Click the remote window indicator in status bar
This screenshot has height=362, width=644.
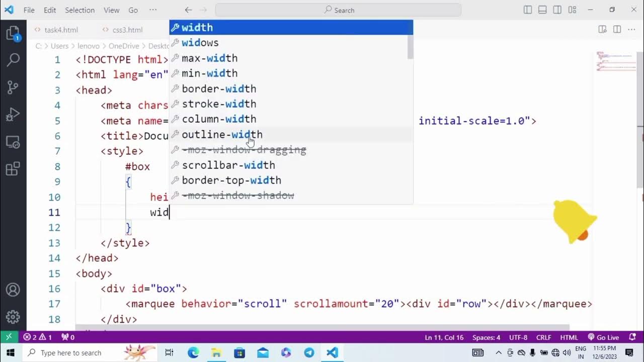[x=9, y=337]
